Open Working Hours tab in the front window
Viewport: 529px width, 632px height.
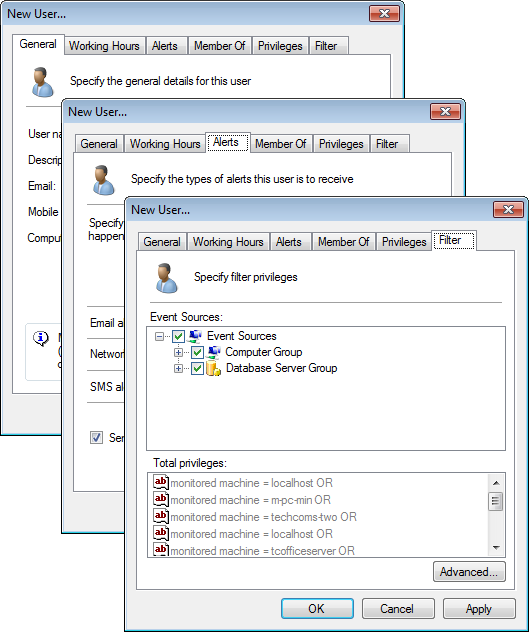[228, 242]
